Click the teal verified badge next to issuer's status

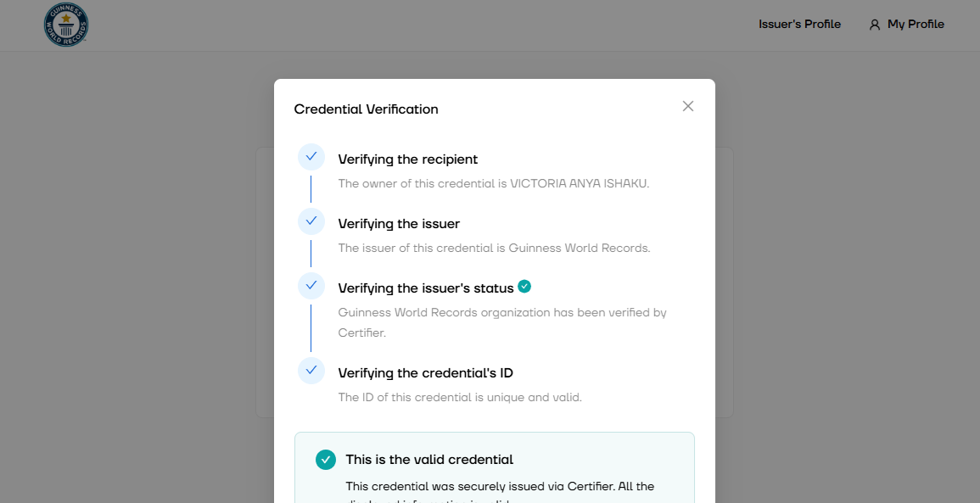pos(524,287)
